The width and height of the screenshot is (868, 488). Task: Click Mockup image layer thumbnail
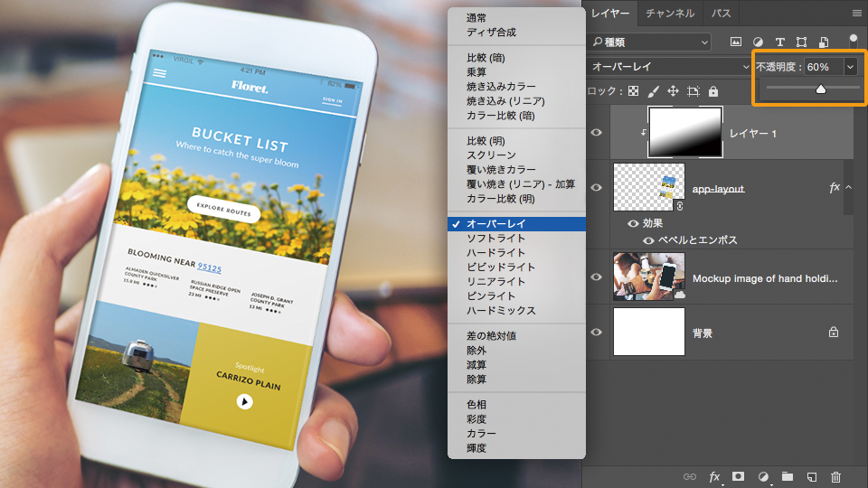pos(649,277)
